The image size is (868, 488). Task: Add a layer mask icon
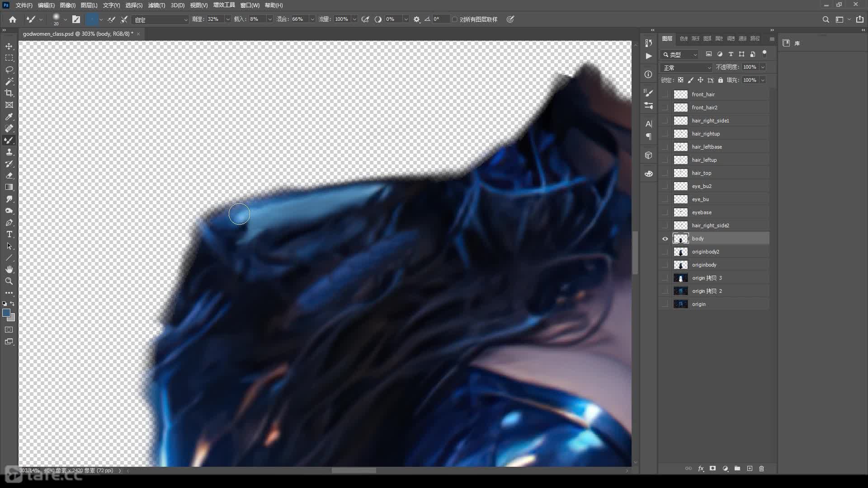pyautogui.click(x=713, y=469)
